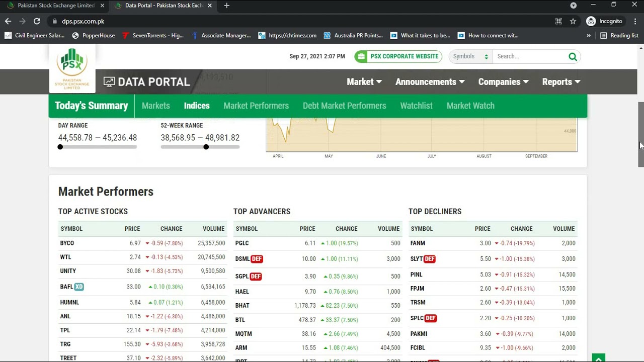Viewport: 644px width, 362px height.
Task: Expand the Reports menu
Action: point(561,81)
